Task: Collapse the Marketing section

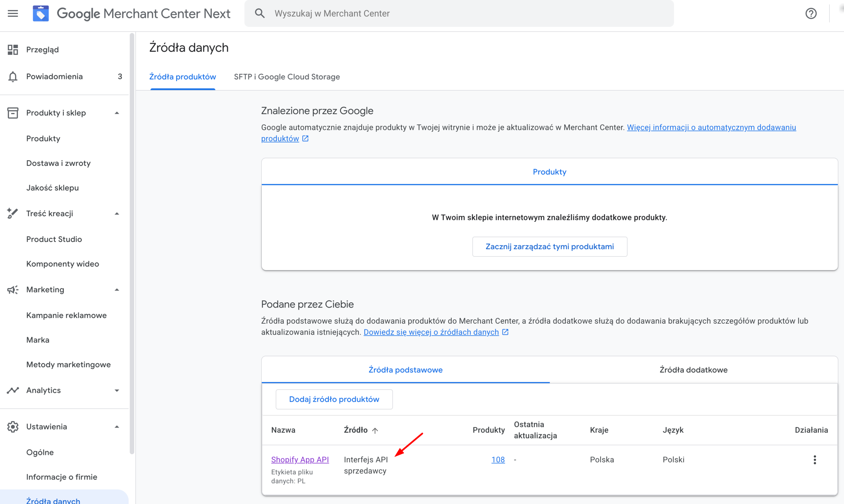Action: tap(117, 289)
